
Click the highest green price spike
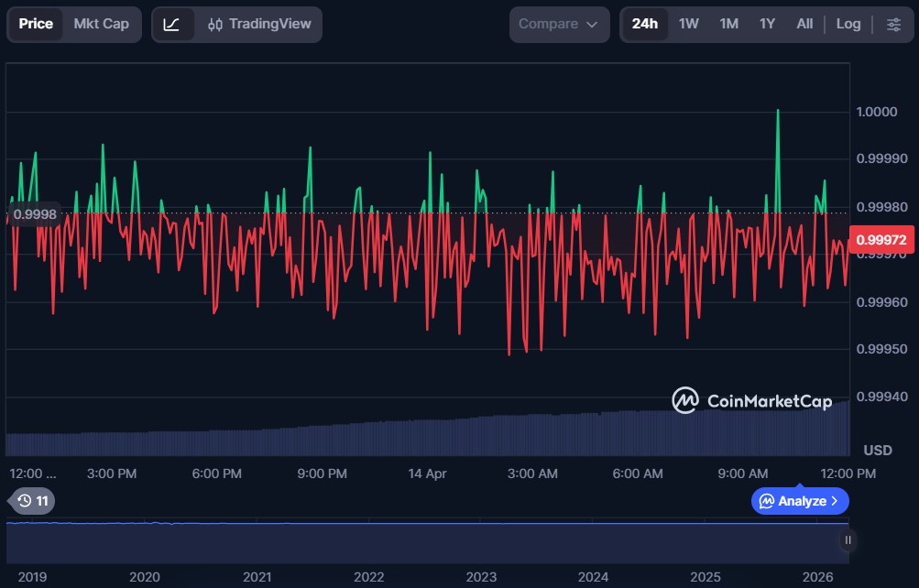(x=778, y=113)
